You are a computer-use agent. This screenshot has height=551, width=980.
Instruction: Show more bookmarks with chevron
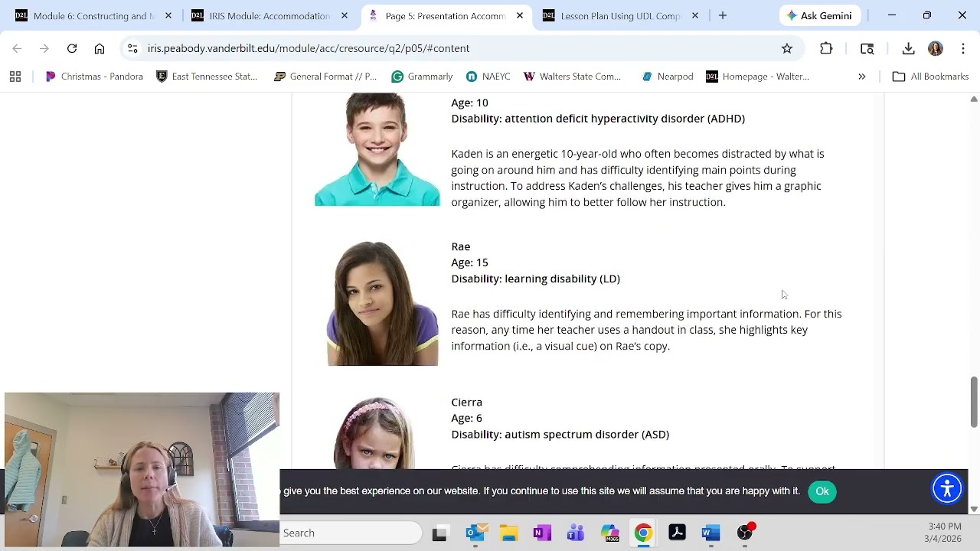861,77
